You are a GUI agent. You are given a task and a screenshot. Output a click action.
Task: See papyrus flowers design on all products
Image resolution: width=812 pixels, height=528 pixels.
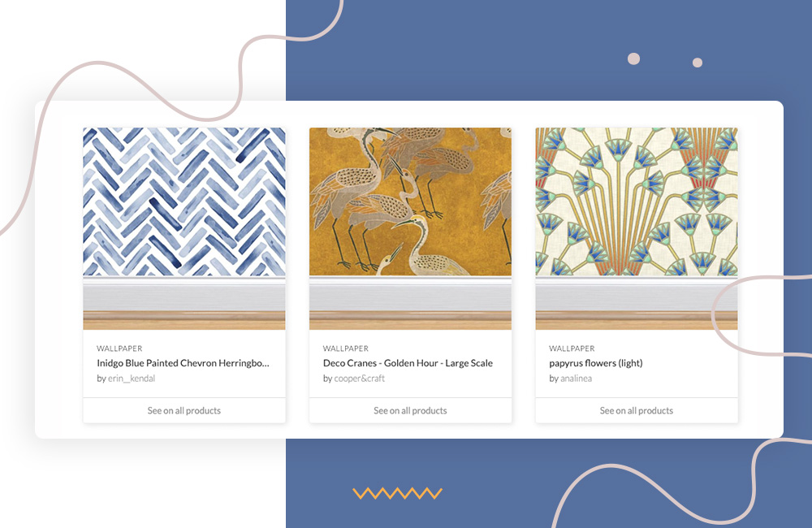pyautogui.click(x=637, y=410)
